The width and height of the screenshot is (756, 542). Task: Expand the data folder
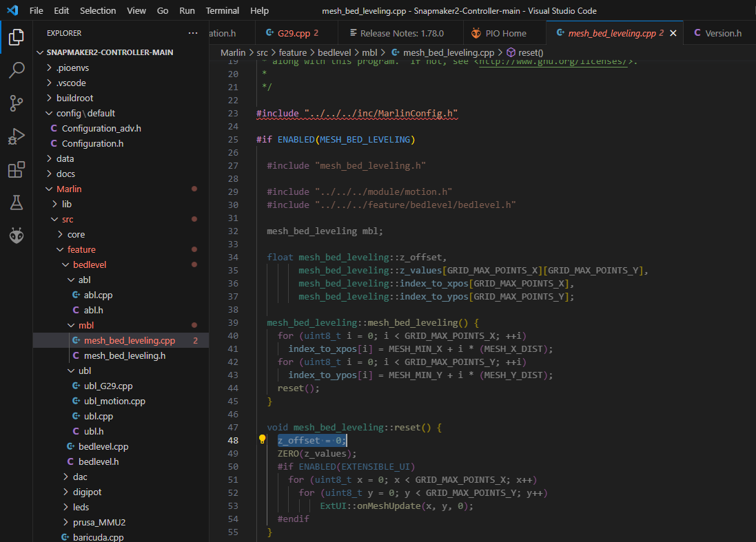[49, 158]
